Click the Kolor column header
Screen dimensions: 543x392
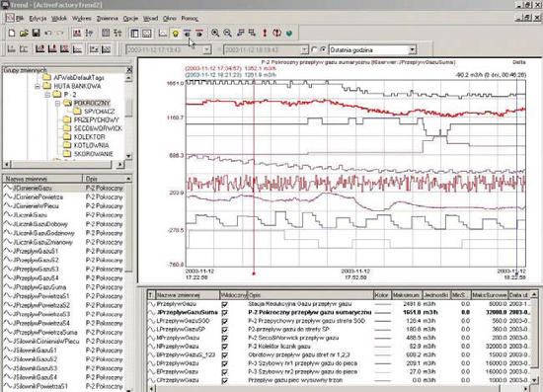pyautogui.click(x=382, y=295)
